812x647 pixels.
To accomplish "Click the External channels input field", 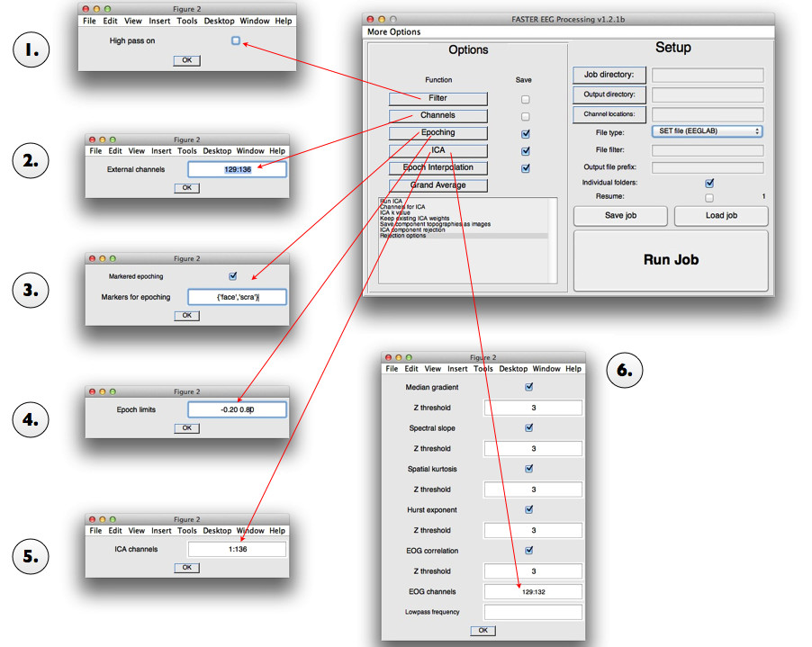I will [237, 169].
